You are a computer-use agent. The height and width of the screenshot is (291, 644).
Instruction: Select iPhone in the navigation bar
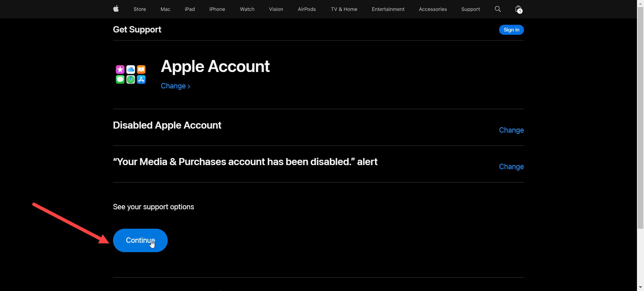(x=217, y=9)
